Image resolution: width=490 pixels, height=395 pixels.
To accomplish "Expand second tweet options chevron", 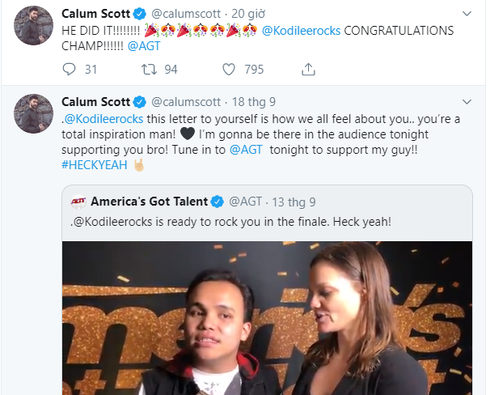I will coord(467,102).
